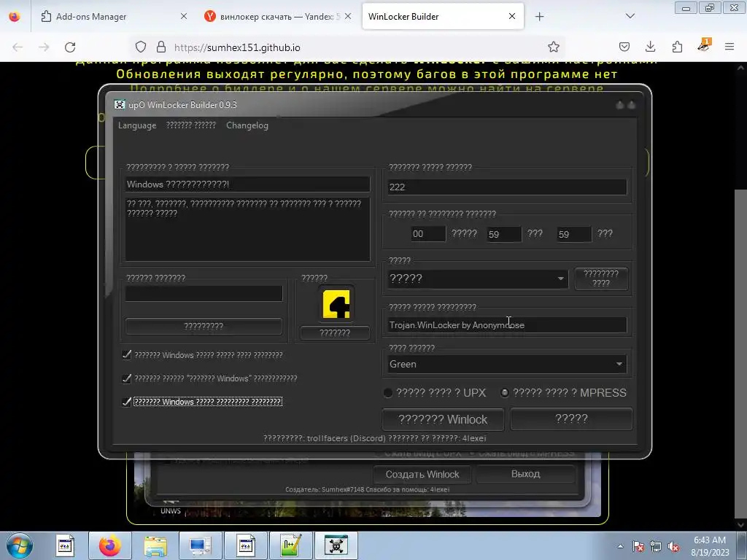The image size is (747, 560).
Task: Open the Language menu in builder
Action: click(137, 125)
